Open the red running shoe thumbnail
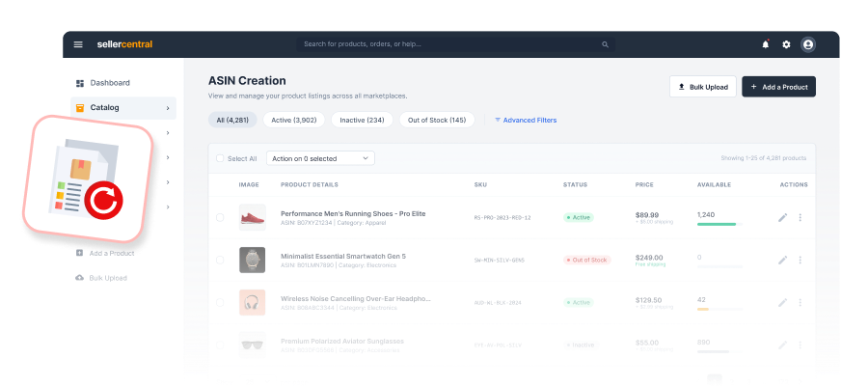This screenshot has height=386, width=868. click(x=253, y=218)
